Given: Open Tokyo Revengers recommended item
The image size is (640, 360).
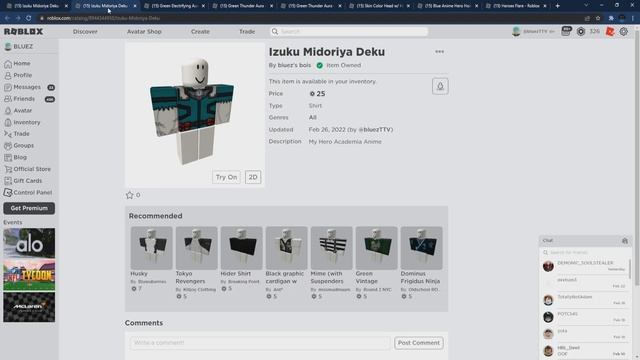Looking at the screenshot, I should coord(196,262).
